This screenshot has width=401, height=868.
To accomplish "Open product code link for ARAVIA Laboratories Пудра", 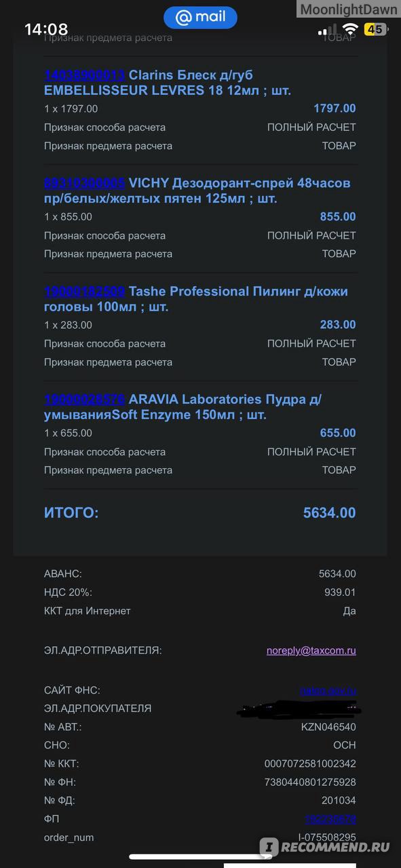I will [84, 399].
